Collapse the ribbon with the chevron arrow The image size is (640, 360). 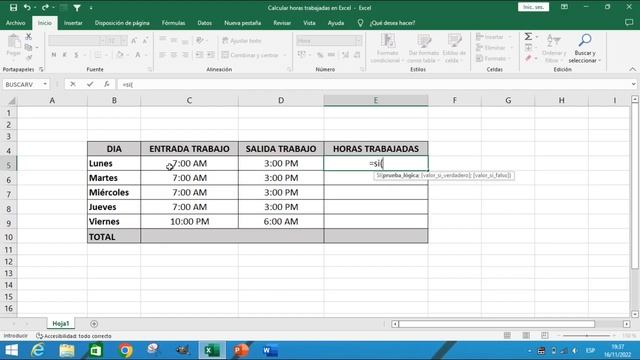click(632, 69)
